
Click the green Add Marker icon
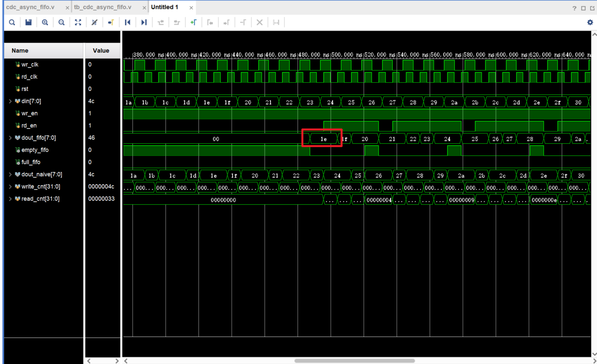tap(193, 23)
